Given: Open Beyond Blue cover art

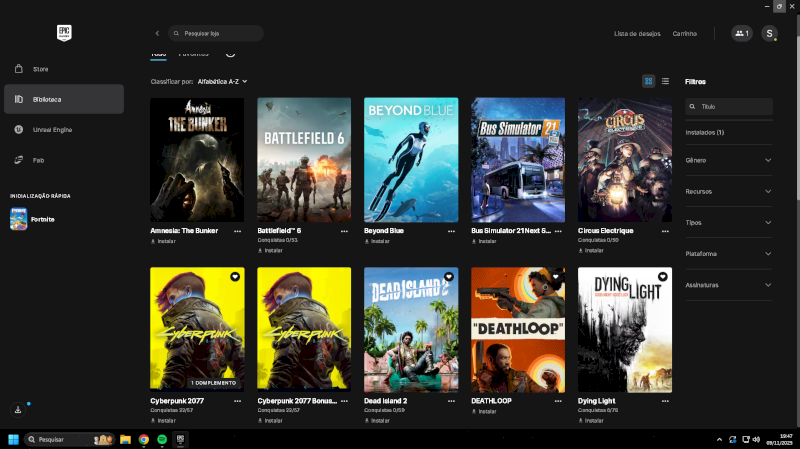Looking at the screenshot, I should point(411,160).
